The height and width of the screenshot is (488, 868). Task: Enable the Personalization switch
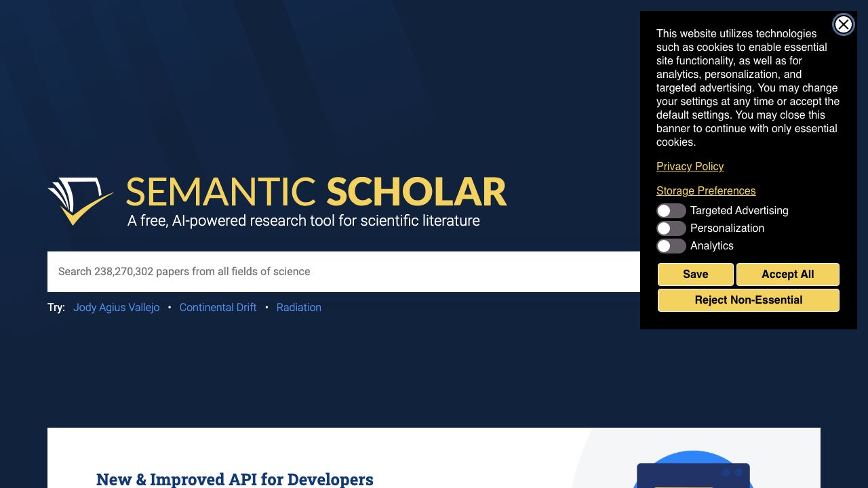[x=671, y=228]
